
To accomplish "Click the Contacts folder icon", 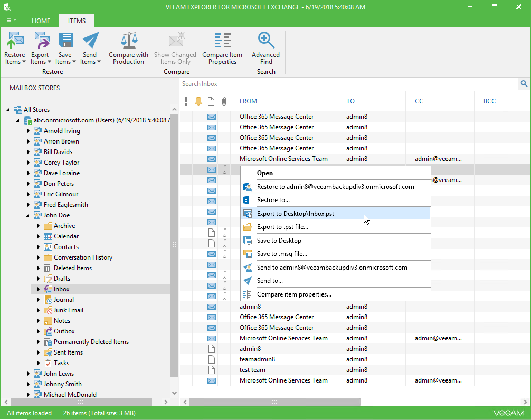I will [x=48, y=247].
